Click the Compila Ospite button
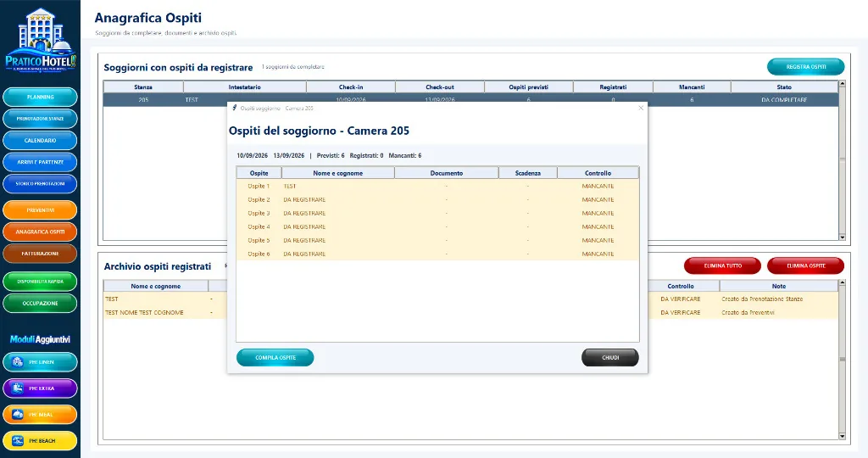 click(275, 358)
